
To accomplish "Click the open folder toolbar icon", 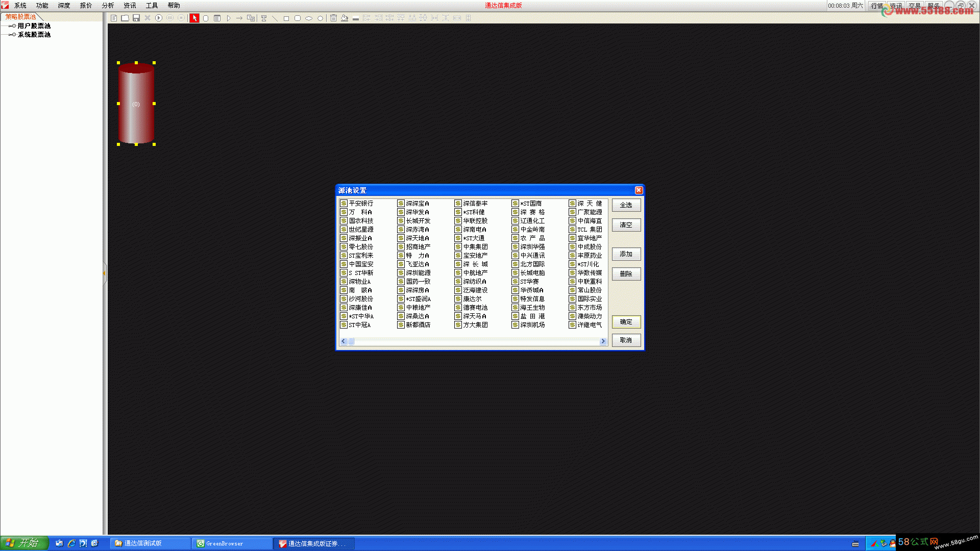I will pyautogui.click(x=125, y=18).
